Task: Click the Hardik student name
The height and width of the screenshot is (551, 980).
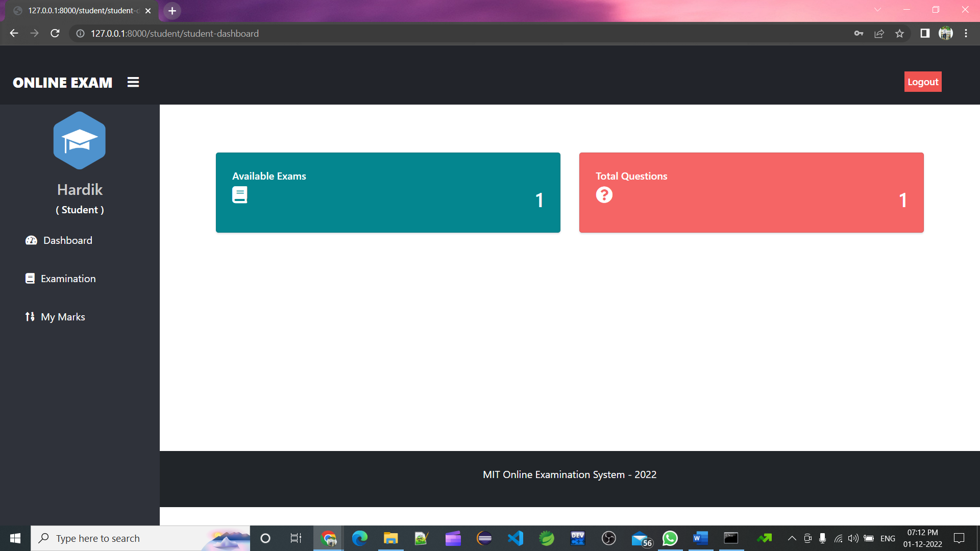Action: 80,190
